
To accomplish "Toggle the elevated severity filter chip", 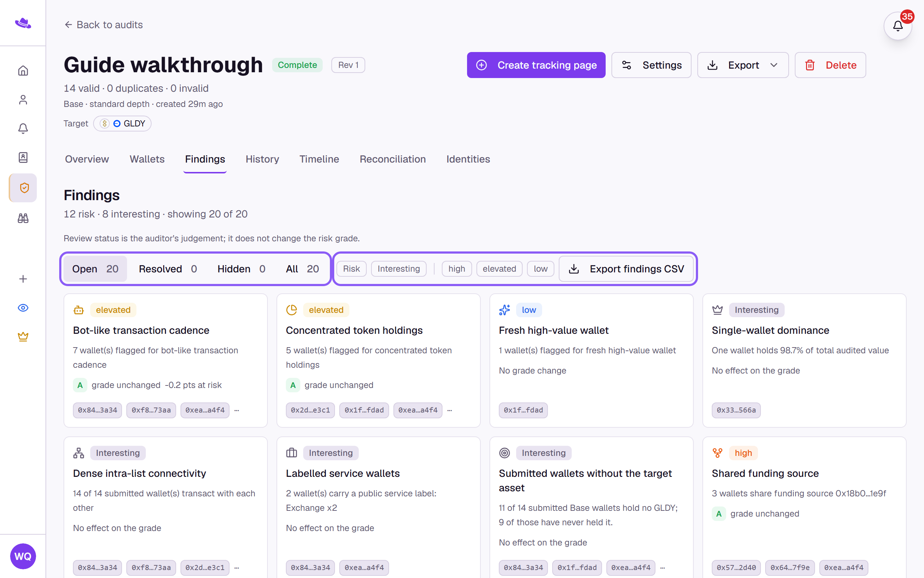I will tap(500, 269).
